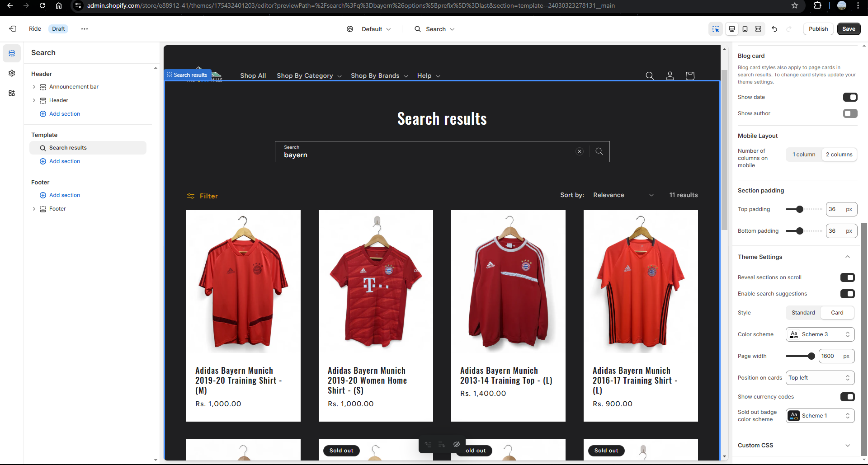Open the Search template dropdown
This screenshot has height=465, width=868.
pos(435,29)
